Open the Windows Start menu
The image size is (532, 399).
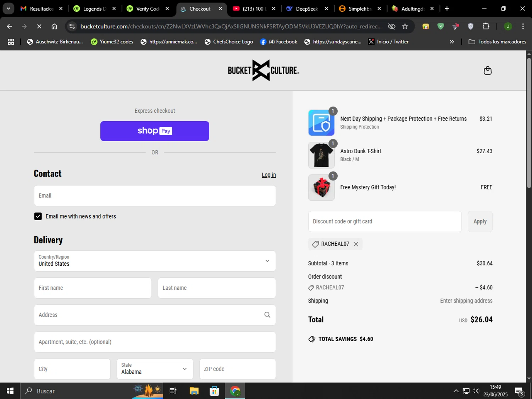coord(10,391)
